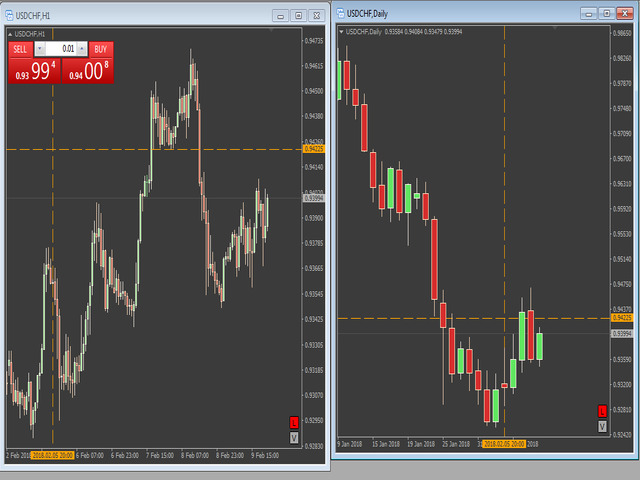
Task: Click the 19 Jan 2018 date label in the Daily chart
Action: [421, 444]
